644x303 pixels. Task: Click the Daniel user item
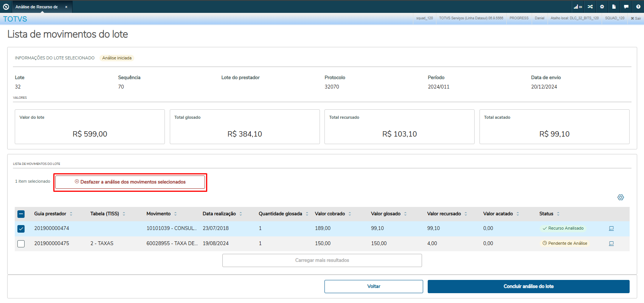click(540, 18)
